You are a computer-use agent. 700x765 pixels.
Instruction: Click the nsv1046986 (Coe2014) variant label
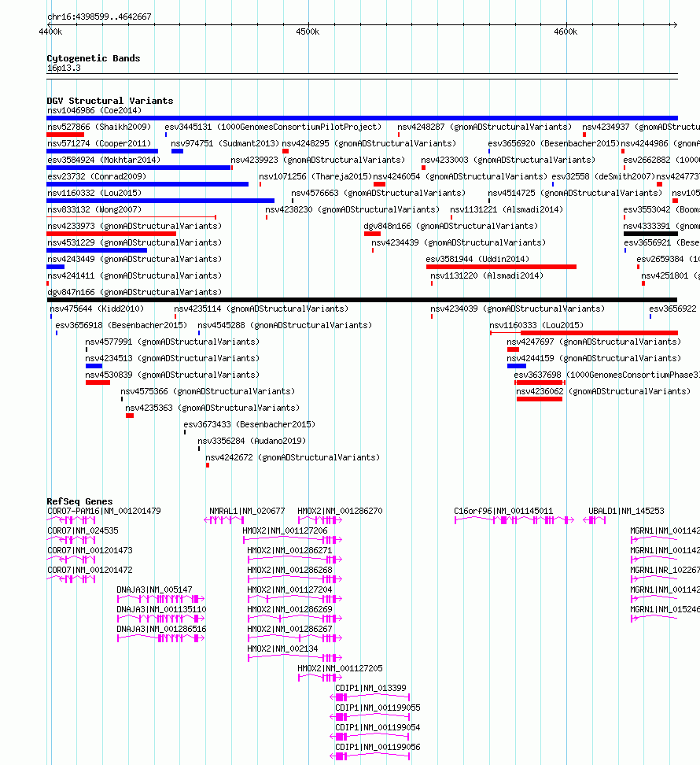(x=94, y=110)
